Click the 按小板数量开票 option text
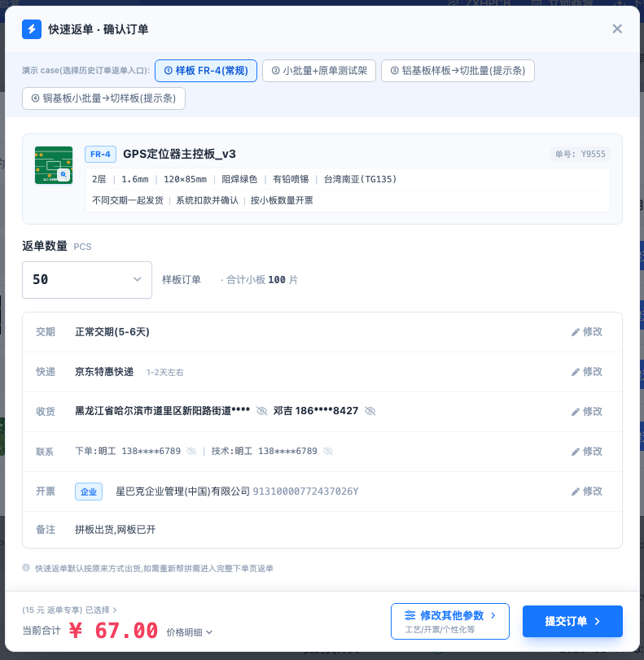Screen dimensions: 644x660 click(282, 200)
